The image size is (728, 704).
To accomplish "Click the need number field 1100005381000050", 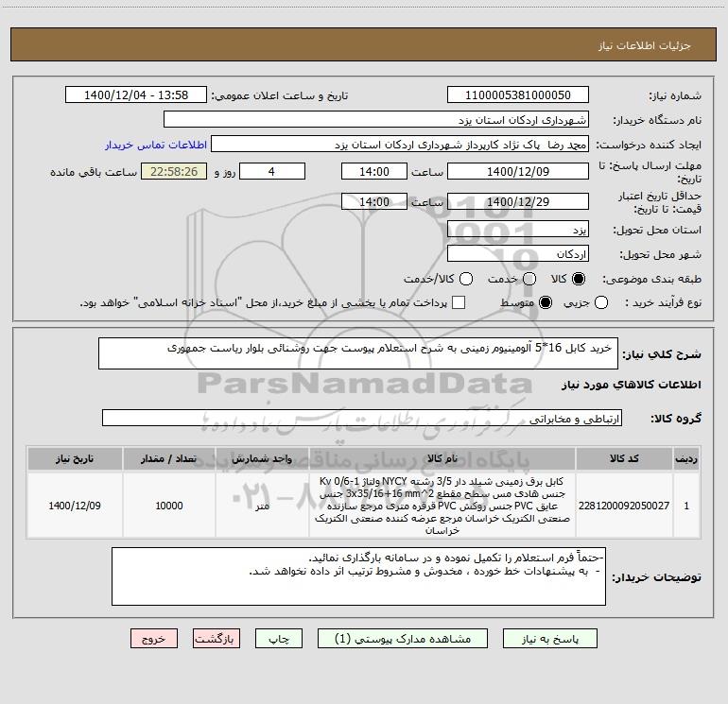I will (518, 94).
